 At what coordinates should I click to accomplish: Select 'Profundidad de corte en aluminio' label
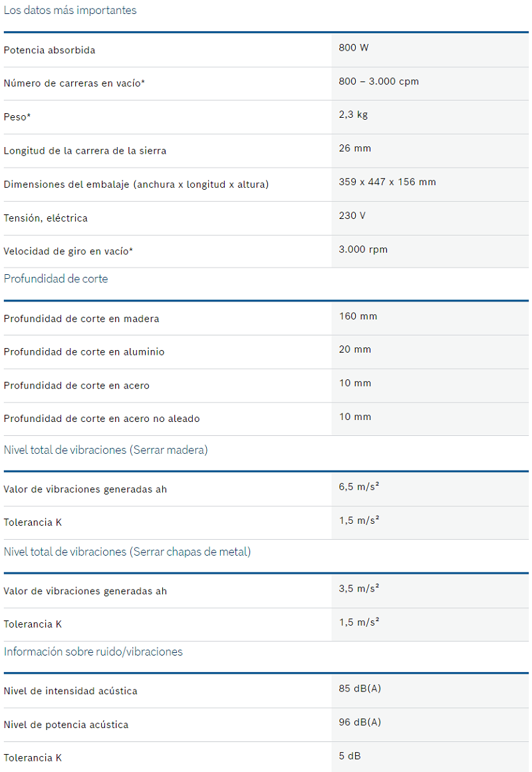(x=84, y=352)
